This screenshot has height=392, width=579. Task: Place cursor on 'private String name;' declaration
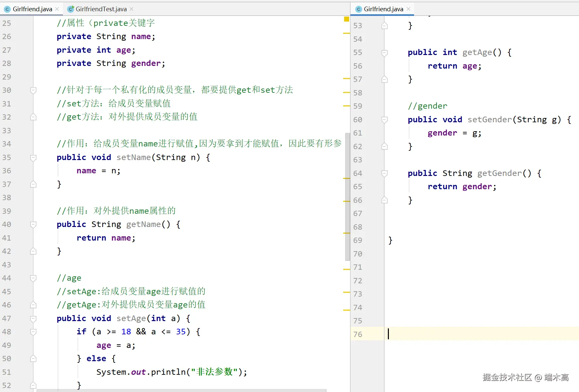[106, 36]
